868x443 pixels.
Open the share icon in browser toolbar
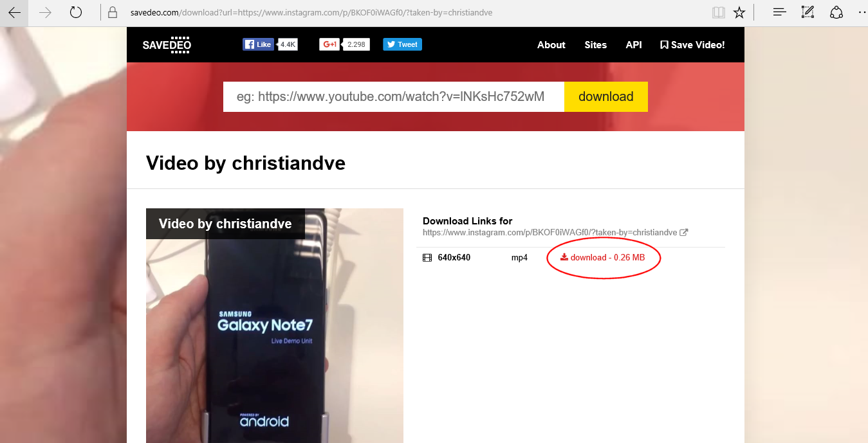coord(836,12)
